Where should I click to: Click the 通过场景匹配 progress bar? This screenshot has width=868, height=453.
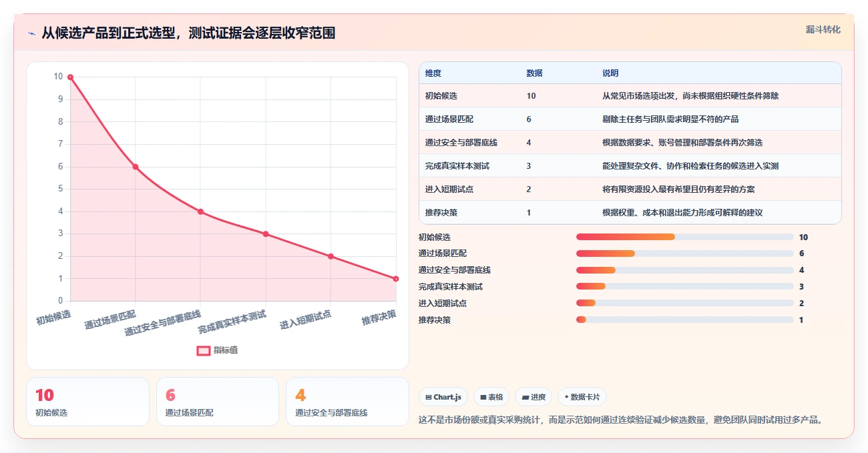click(x=684, y=254)
